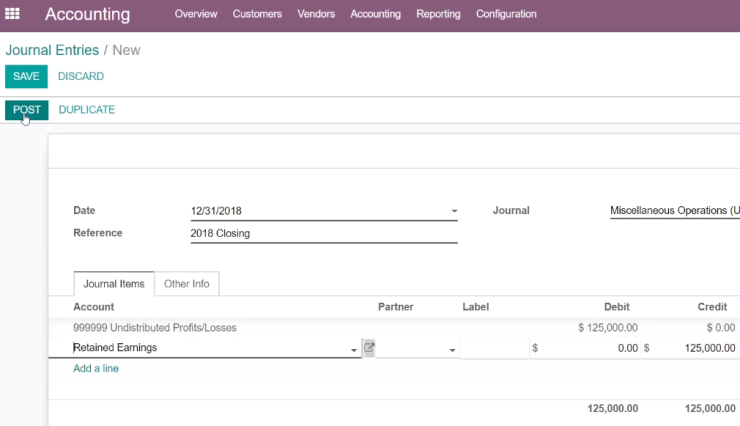Switch to the Other Info tab
740x426 pixels.
tap(187, 284)
